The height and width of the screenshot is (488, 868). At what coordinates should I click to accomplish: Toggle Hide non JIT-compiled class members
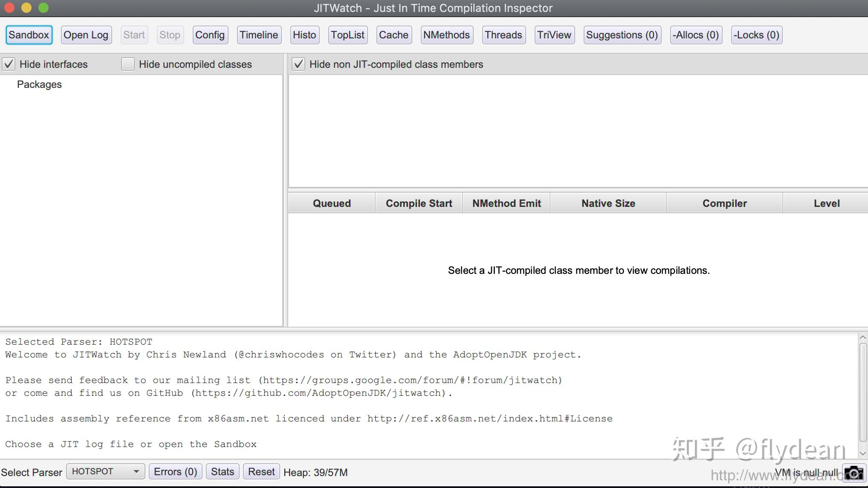point(298,64)
